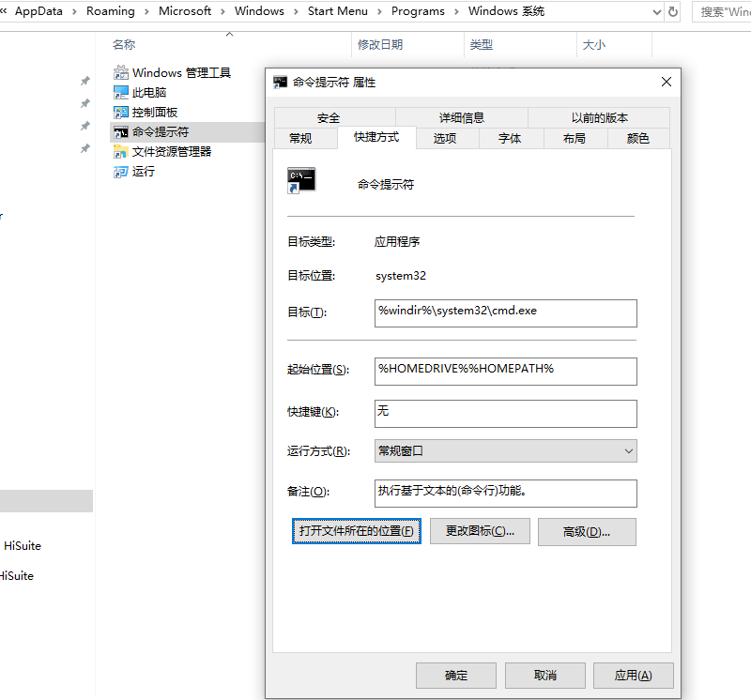
Task: Click the 此电脑 computer icon
Action: pyautogui.click(x=121, y=92)
